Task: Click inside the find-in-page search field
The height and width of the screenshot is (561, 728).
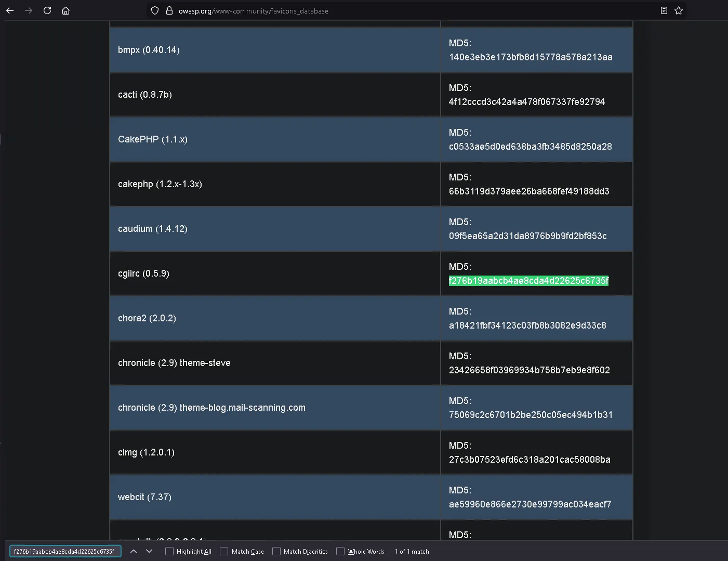Action: pos(65,551)
